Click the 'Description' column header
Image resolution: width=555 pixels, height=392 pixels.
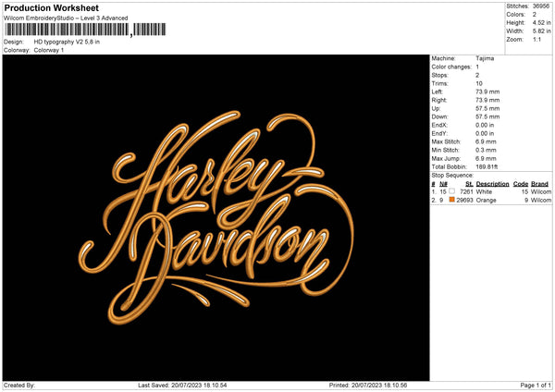[492, 184]
